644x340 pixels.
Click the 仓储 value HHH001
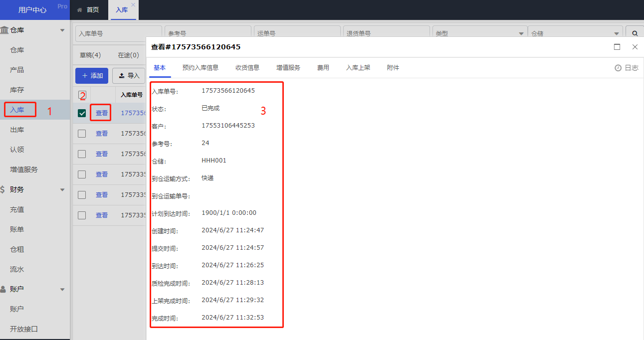click(x=214, y=161)
